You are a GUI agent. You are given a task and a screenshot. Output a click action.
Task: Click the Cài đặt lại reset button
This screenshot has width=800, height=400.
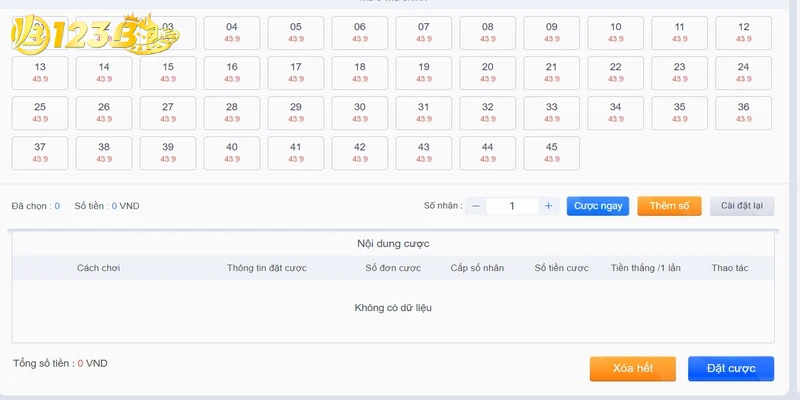point(742,206)
